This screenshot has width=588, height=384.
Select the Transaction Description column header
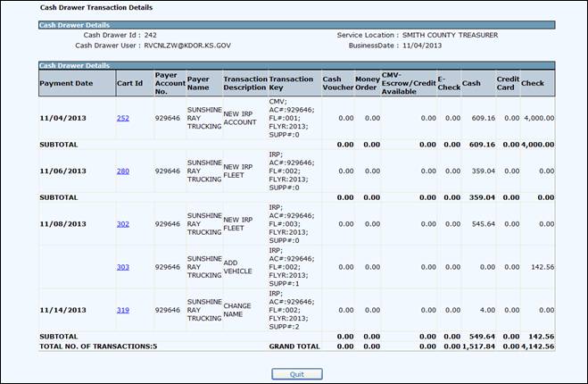244,83
